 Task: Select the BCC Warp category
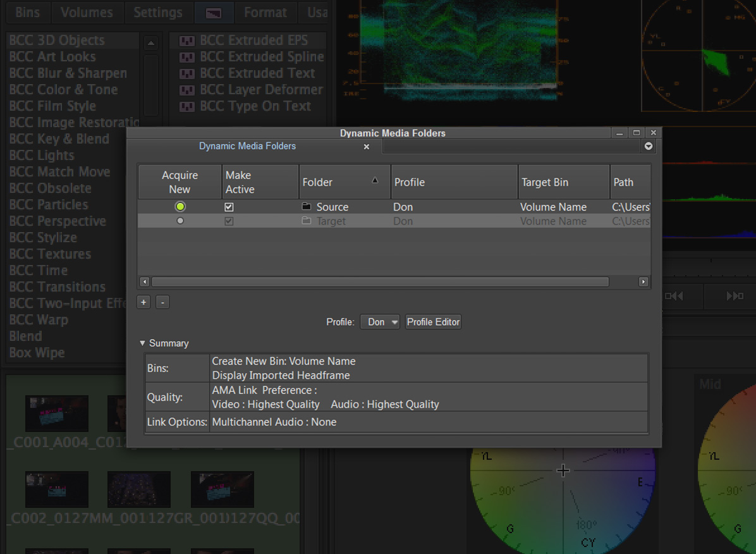[39, 319]
